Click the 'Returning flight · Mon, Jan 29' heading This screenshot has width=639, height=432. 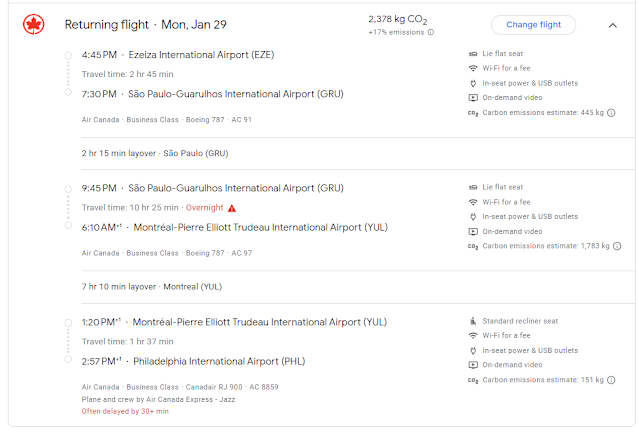pos(145,25)
